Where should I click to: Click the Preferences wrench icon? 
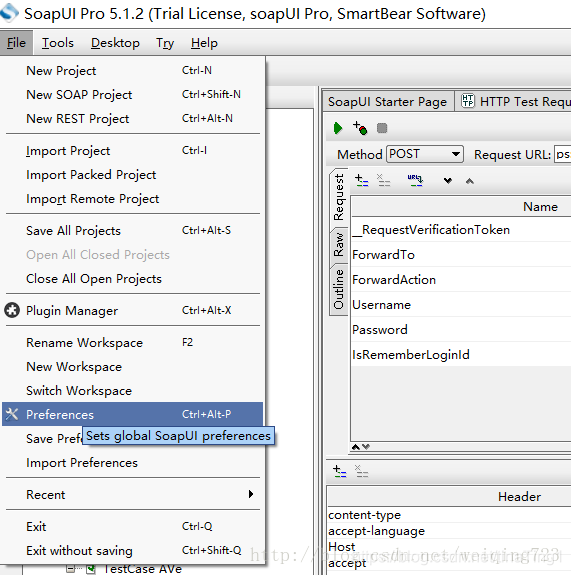(12, 414)
